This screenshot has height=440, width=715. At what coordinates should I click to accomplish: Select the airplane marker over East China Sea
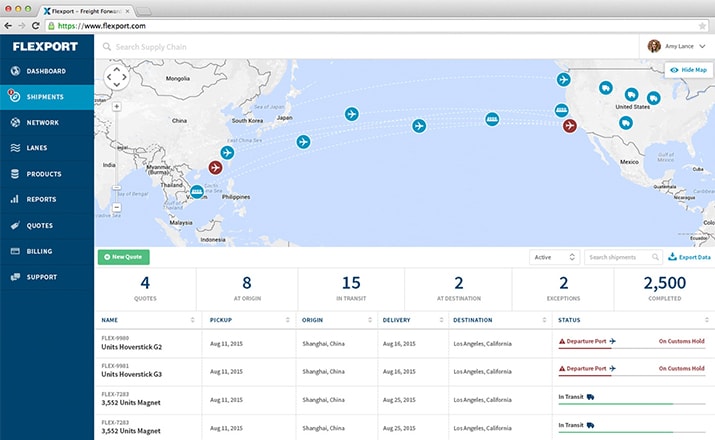coord(303,141)
